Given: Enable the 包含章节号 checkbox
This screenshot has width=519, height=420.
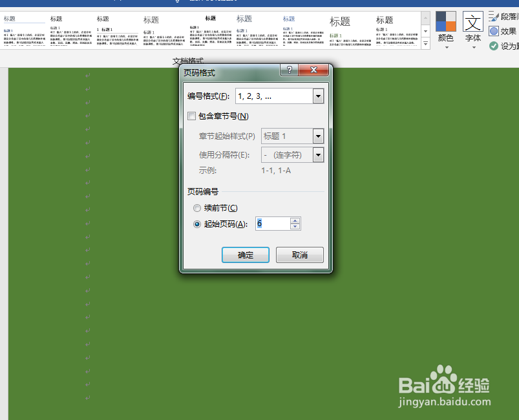Looking at the screenshot, I should (x=191, y=116).
